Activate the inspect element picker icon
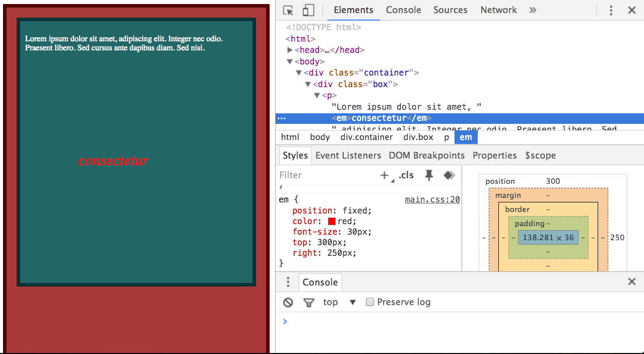Screen dimensions: 644x354 [288, 10]
